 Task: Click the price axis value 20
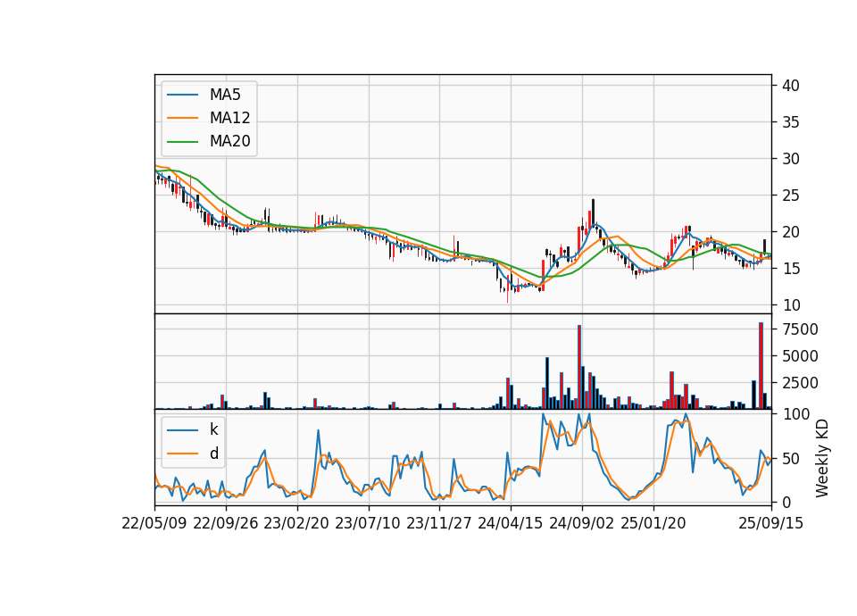[x=791, y=232]
